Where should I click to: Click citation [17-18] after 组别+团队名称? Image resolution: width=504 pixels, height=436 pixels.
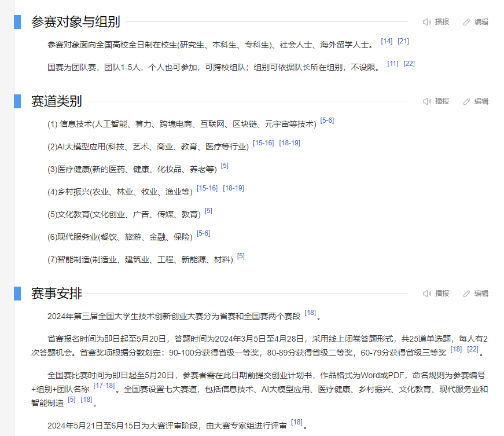104,386
